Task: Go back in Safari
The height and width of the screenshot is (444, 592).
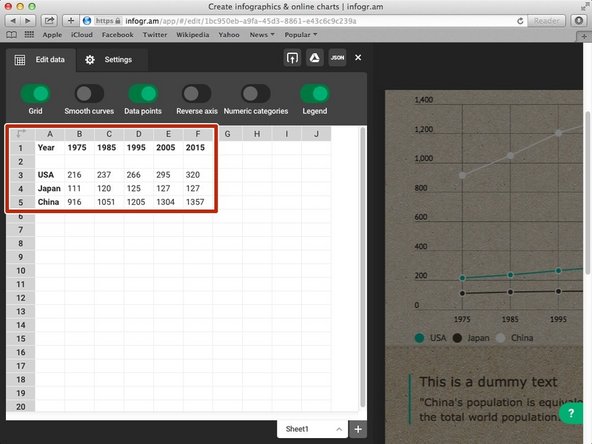Action: [13, 21]
